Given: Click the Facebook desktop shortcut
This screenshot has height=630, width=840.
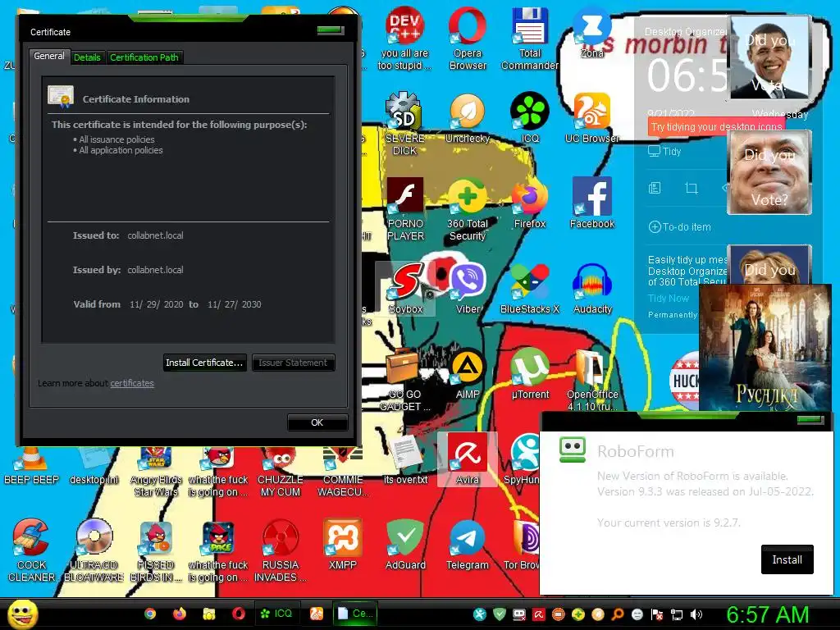Looking at the screenshot, I should (592, 204).
